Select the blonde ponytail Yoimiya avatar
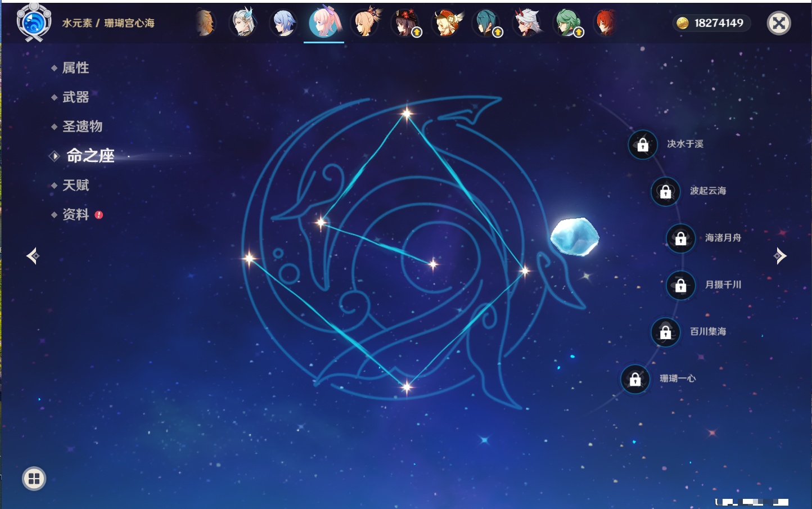The image size is (812, 509). click(366, 23)
